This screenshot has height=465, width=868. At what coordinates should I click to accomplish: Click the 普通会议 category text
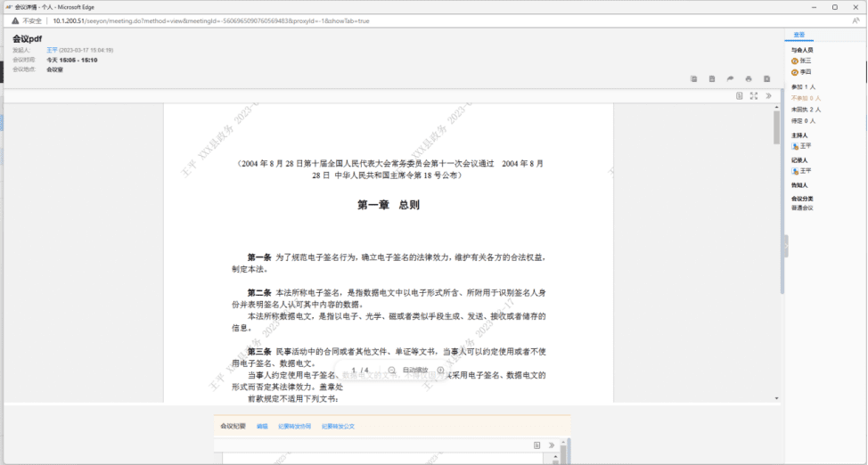(x=802, y=208)
